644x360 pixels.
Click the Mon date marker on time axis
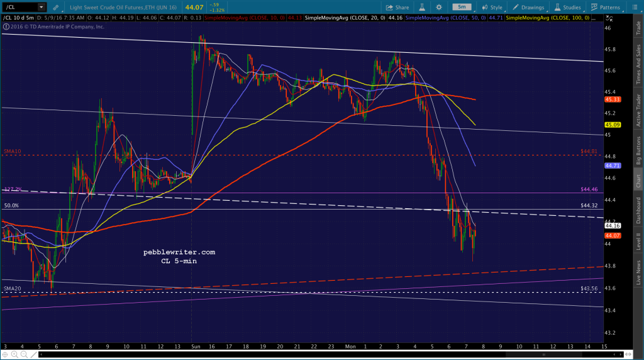coord(350,346)
